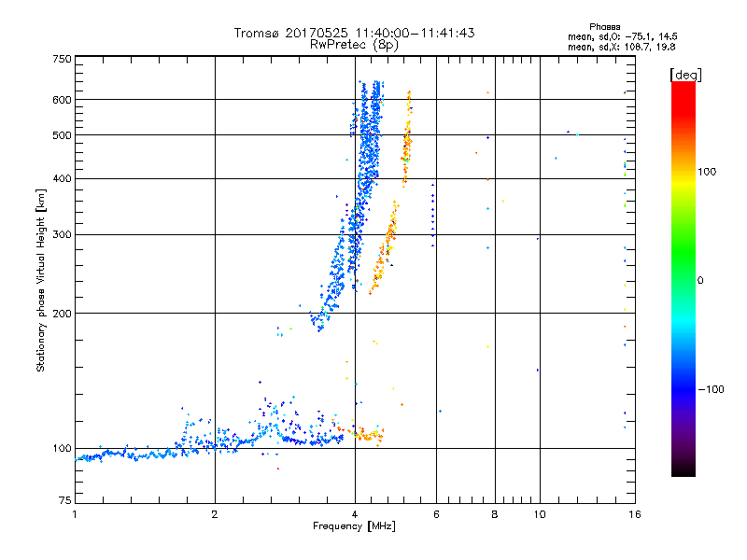Click the y-axis tick label '300'

63,234
